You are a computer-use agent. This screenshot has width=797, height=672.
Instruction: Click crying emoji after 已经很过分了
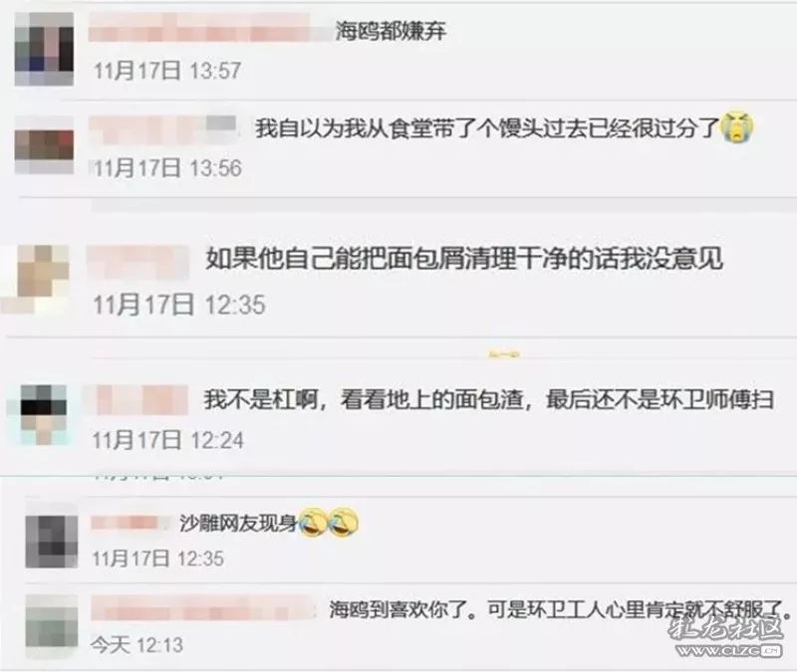[737, 127]
